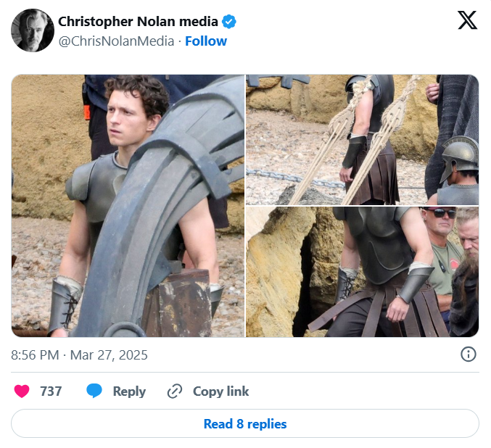The height and width of the screenshot is (448, 491).
Task: Open the post info circle icon
Action: click(x=469, y=354)
